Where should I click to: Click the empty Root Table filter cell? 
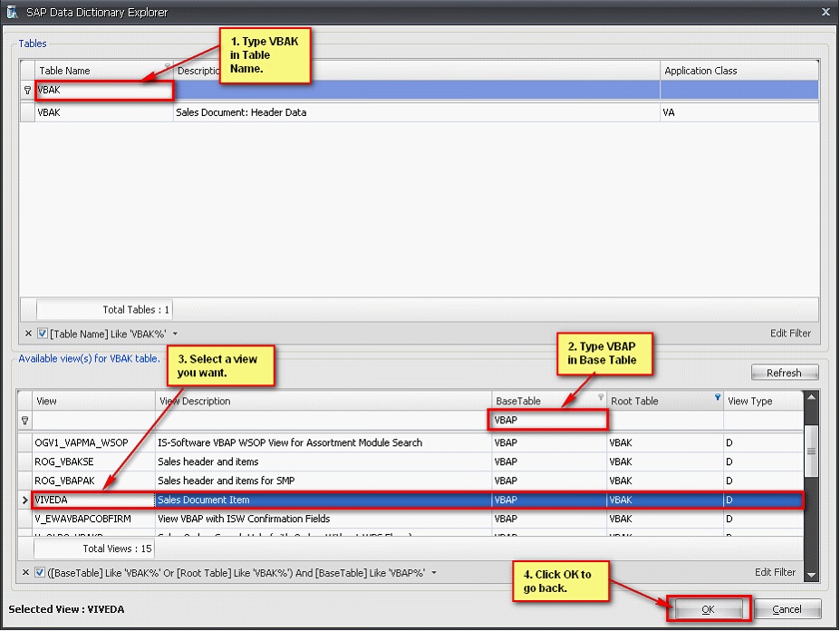(x=665, y=421)
